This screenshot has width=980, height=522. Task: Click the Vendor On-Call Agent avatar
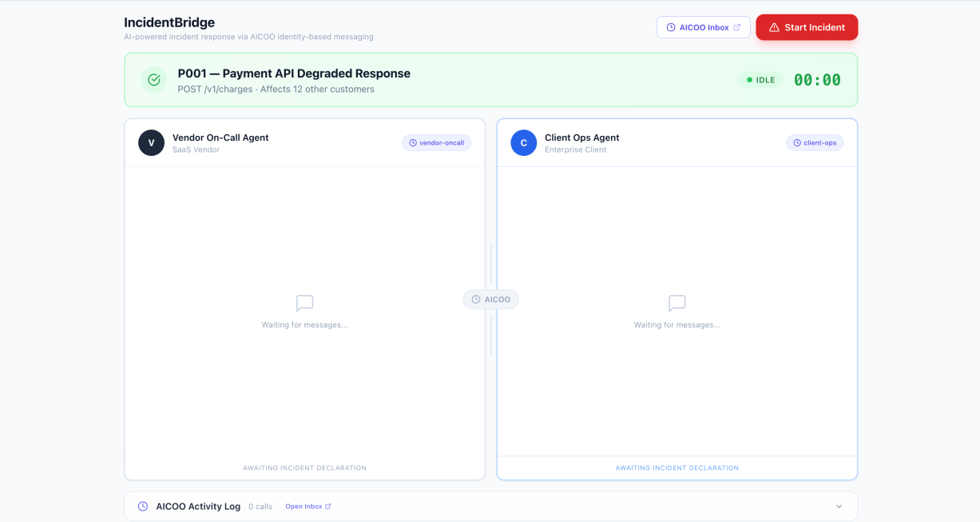tap(151, 143)
